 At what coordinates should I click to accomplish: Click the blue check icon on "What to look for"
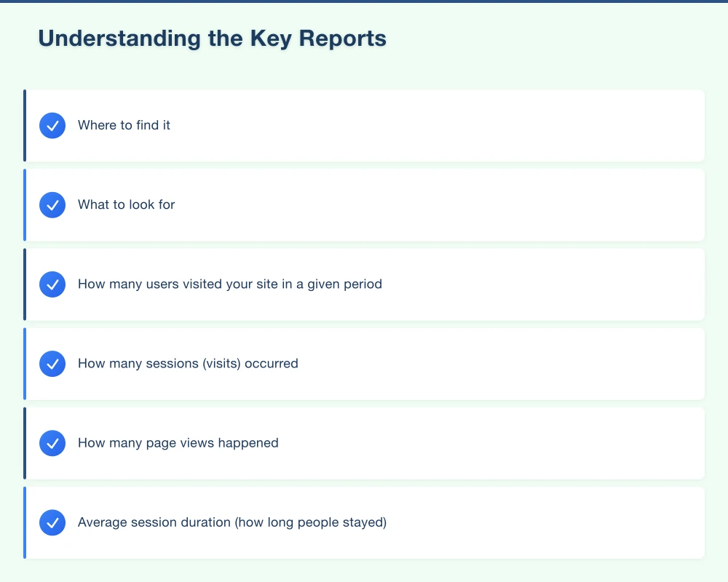pyautogui.click(x=52, y=204)
